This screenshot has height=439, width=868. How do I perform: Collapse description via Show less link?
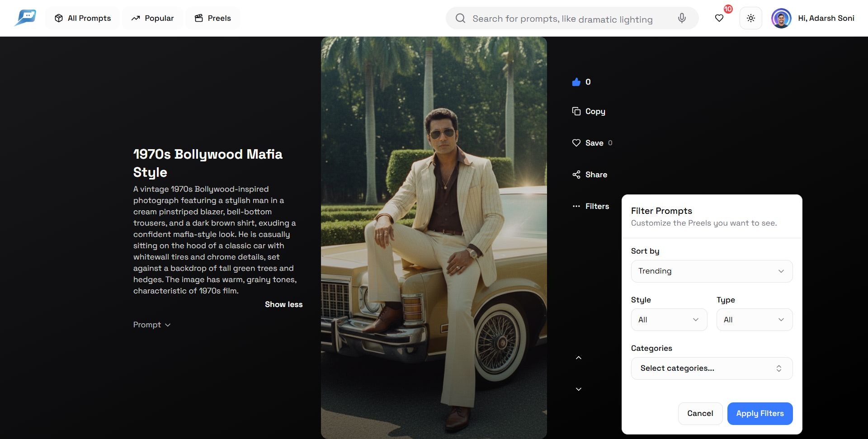coord(283,304)
